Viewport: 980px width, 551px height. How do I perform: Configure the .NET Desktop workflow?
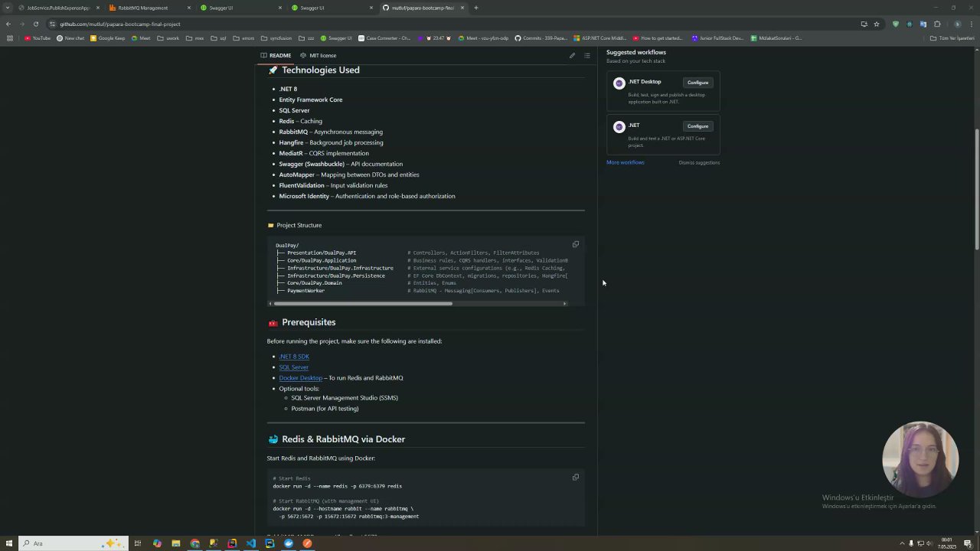(697, 83)
